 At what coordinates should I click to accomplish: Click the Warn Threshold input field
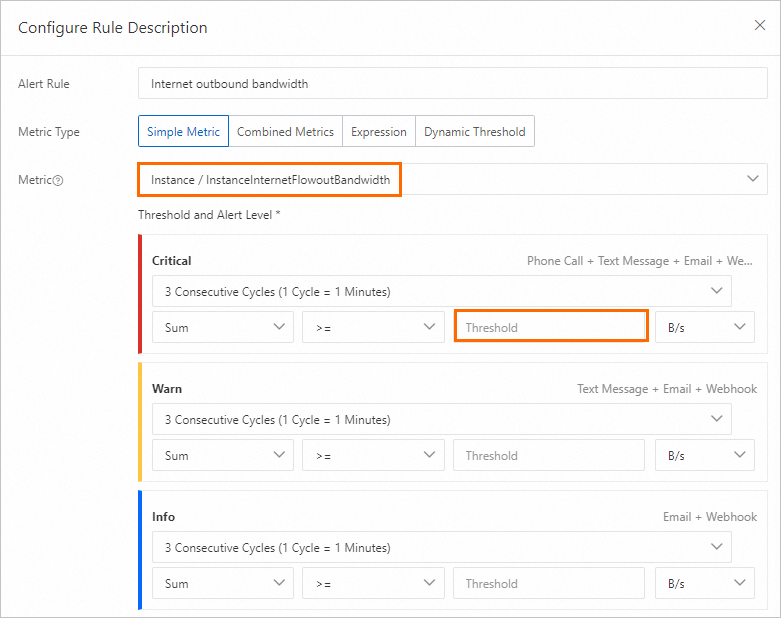click(x=548, y=456)
